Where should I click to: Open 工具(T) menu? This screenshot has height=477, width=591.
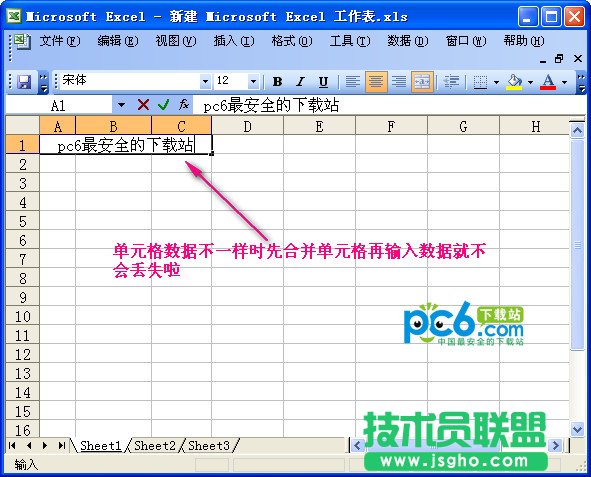(x=350, y=41)
